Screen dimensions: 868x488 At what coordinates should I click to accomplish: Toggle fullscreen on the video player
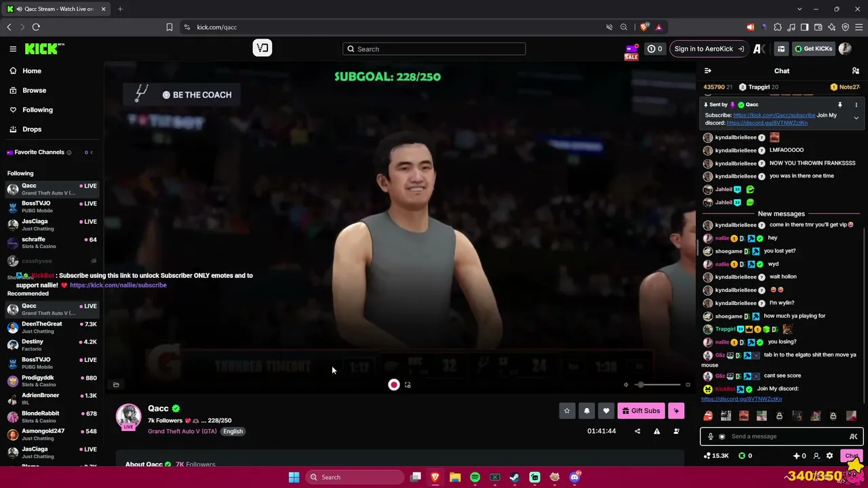tap(688, 385)
